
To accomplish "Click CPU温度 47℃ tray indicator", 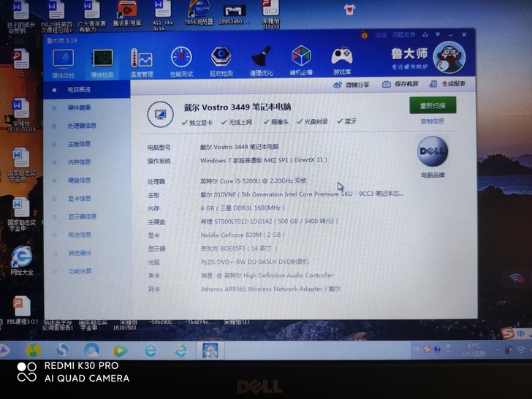I will coord(474,350).
